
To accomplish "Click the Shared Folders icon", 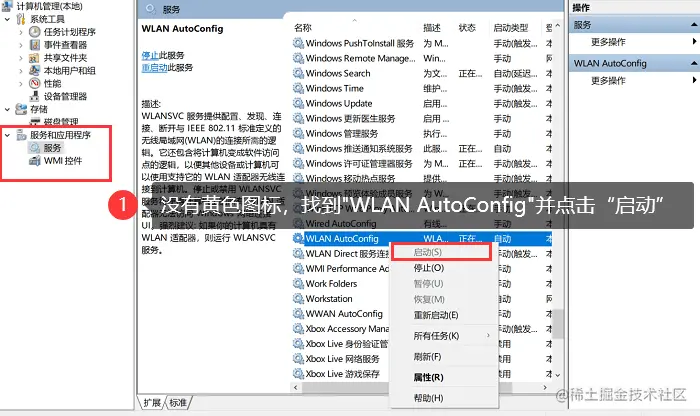I will 34,58.
